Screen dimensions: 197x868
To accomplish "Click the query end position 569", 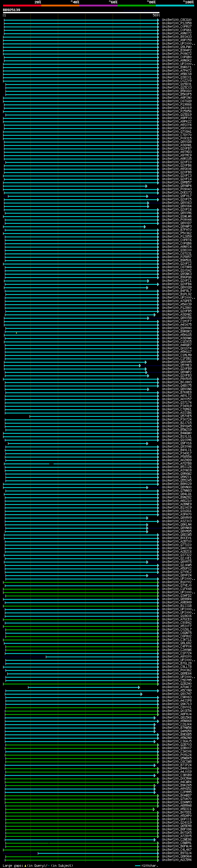I will tap(155, 15).
